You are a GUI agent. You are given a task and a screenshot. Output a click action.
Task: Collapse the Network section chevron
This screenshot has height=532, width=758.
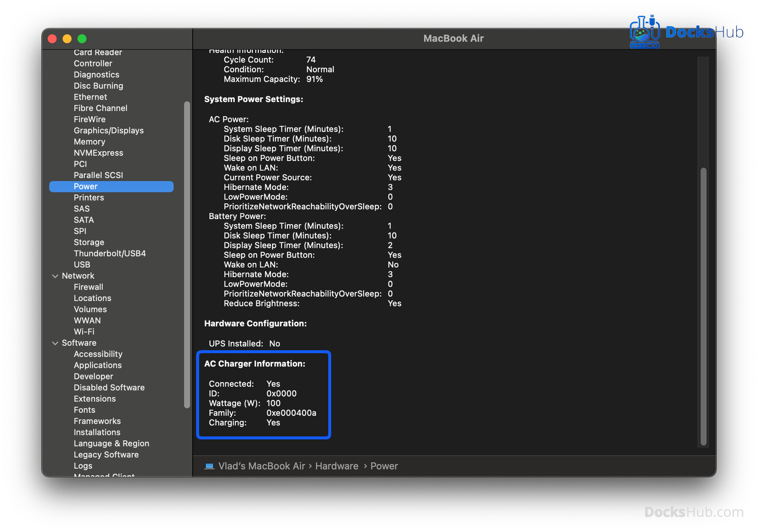click(x=55, y=276)
